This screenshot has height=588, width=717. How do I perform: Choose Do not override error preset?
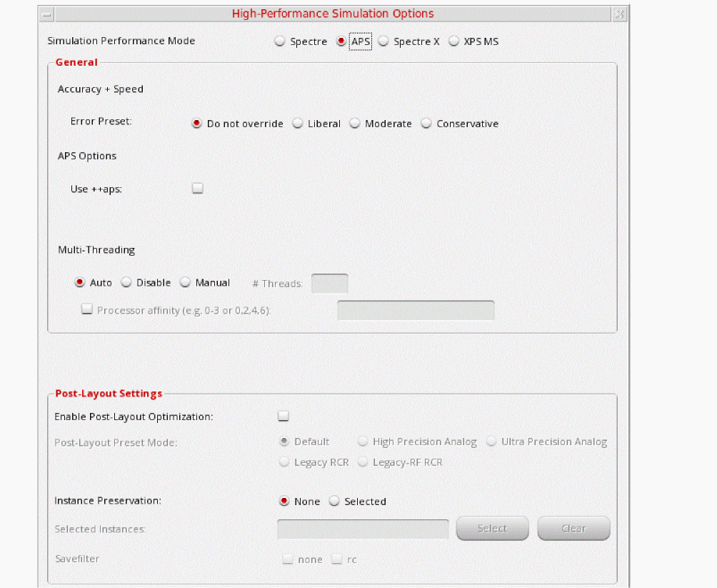coord(196,124)
